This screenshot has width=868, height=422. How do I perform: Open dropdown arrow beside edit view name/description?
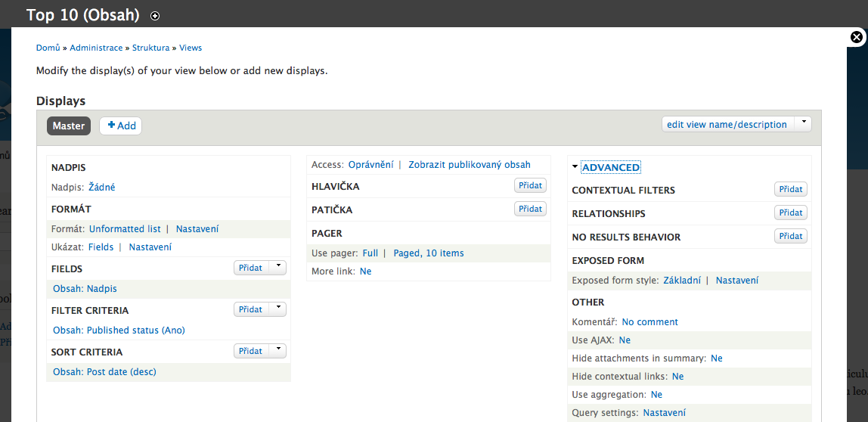(803, 124)
